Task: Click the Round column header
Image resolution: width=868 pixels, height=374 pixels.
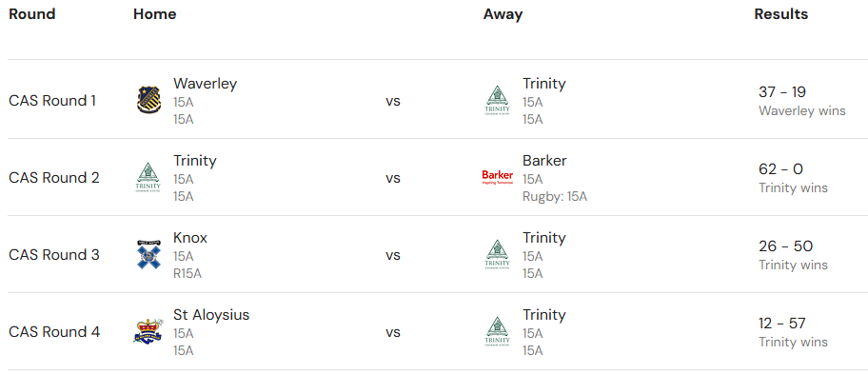Action: click(32, 14)
